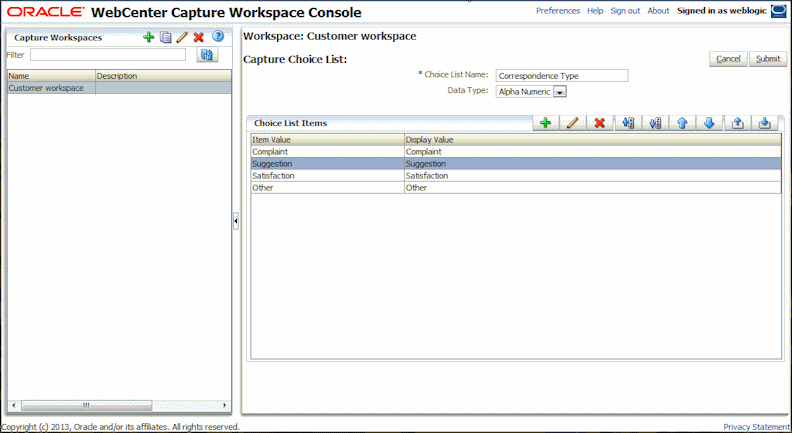Screen dimensions: 792x433
Task: Open the Help link in header
Action: [x=595, y=11]
